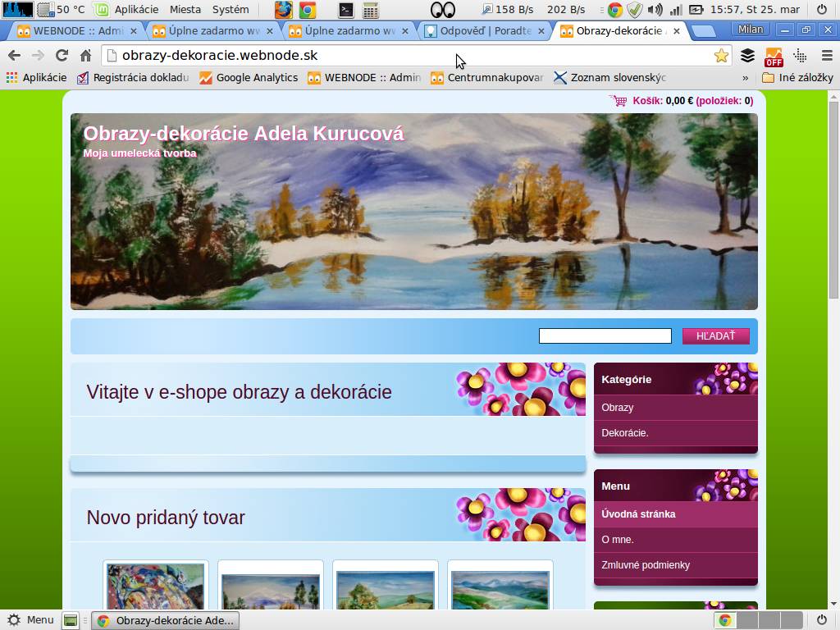This screenshot has width=840, height=630.
Task: Bookmark this page with the star
Action: [722, 55]
